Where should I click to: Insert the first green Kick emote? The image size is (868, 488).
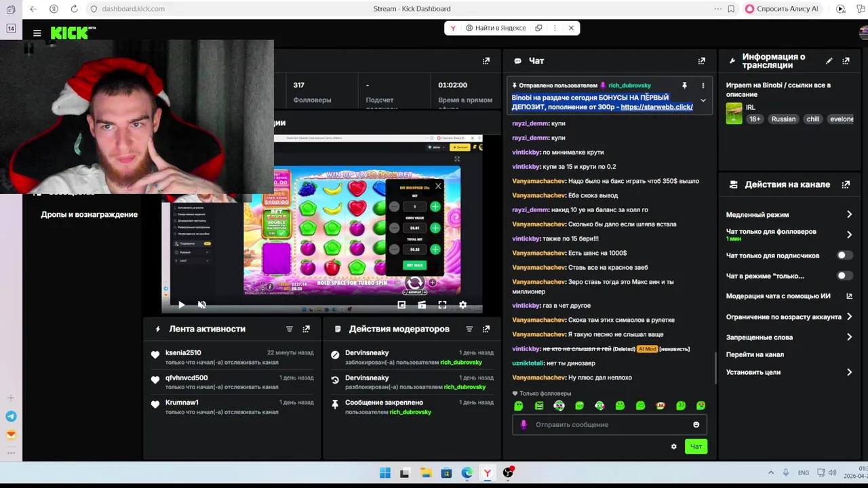click(x=519, y=406)
